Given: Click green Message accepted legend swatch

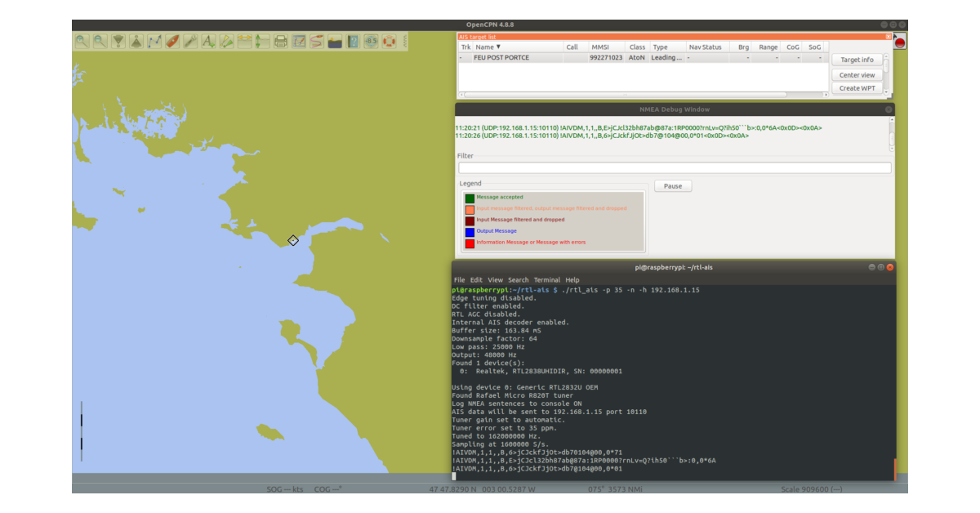Looking at the screenshot, I should (x=470, y=198).
